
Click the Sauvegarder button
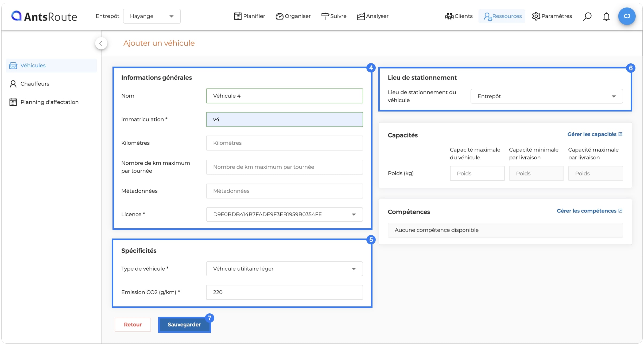184,325
